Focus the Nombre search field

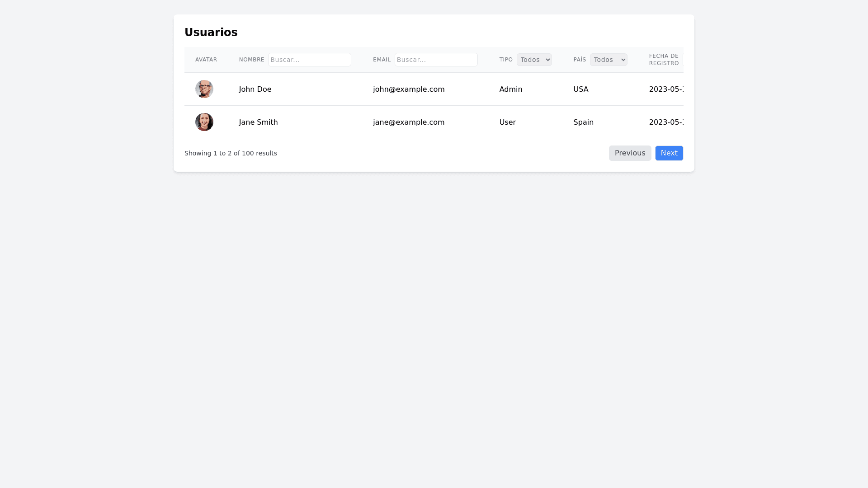309,60
